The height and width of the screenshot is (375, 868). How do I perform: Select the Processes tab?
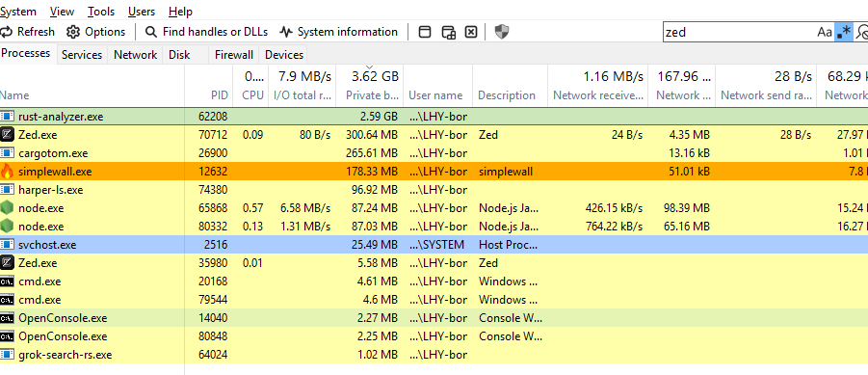coord(27,54)
